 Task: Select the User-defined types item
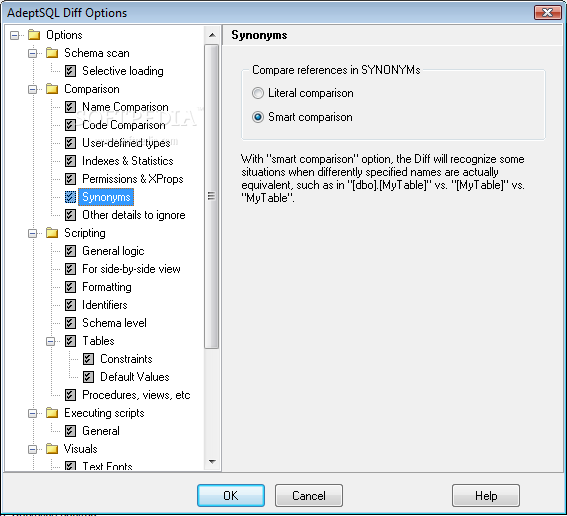(x=126, y=143)
